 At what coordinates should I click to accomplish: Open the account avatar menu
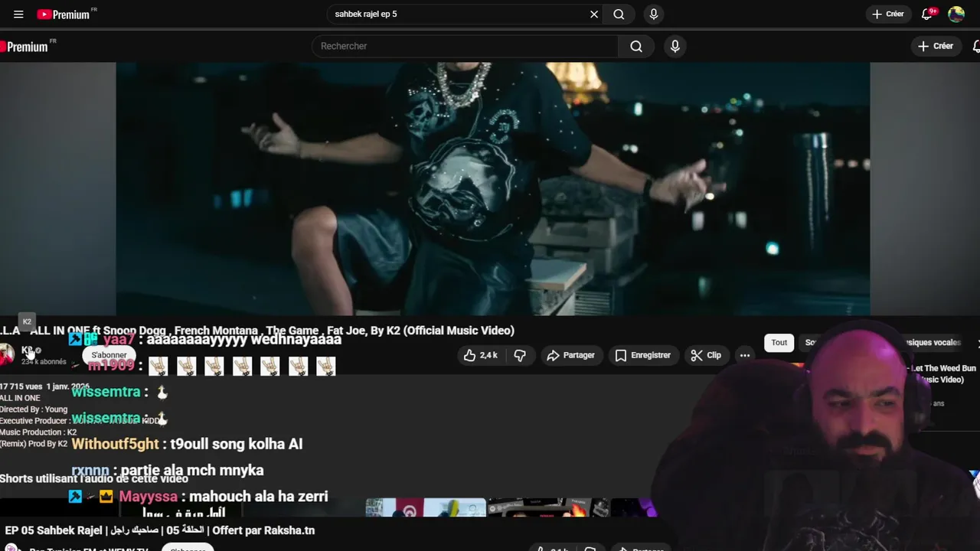coord(956,14)
